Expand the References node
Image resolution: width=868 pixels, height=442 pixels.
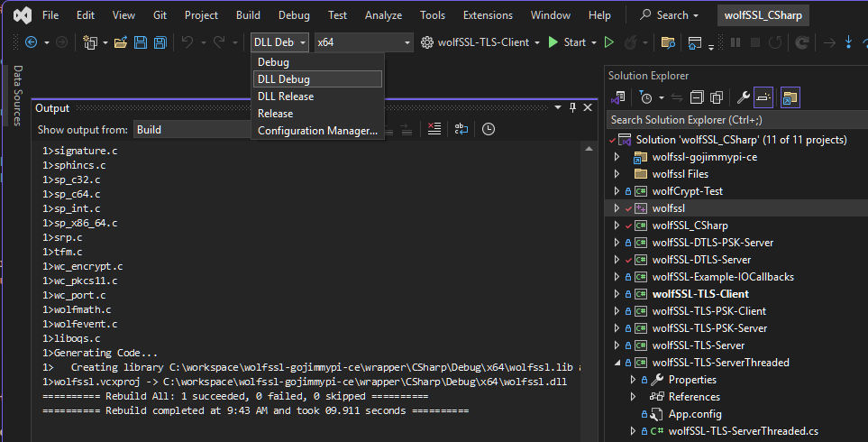pos(633,397)
